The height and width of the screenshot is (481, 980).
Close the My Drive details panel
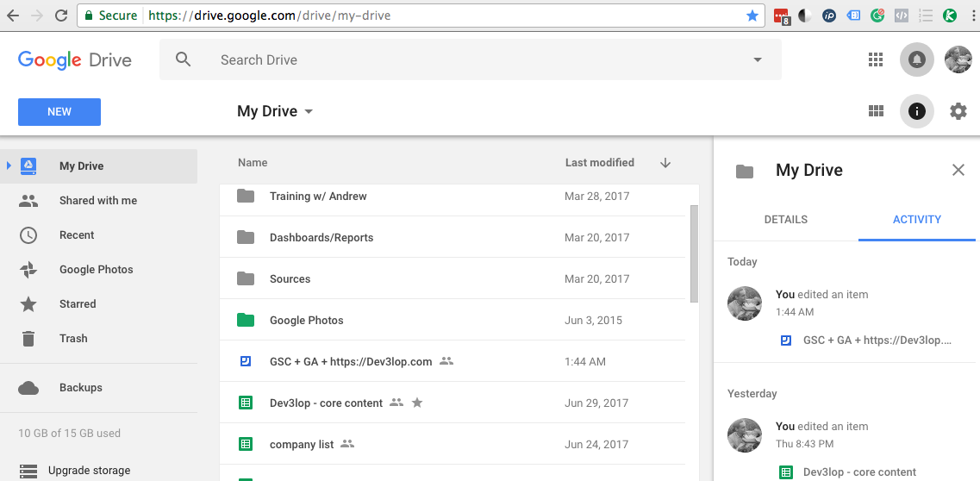point(958,170)
